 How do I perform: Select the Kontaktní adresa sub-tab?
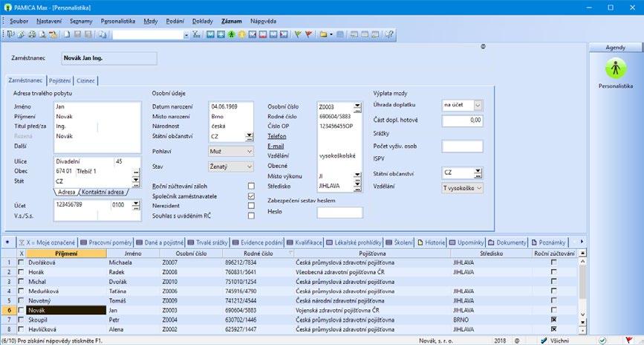point(103,192)
